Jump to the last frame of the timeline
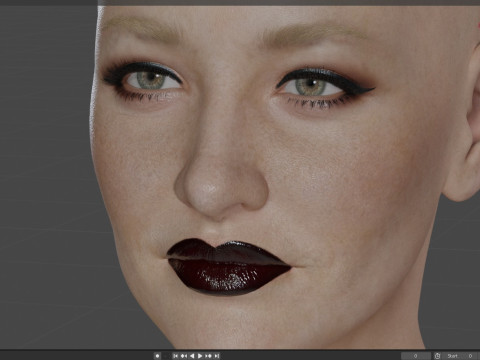480x360 pixels. (216, 356)
